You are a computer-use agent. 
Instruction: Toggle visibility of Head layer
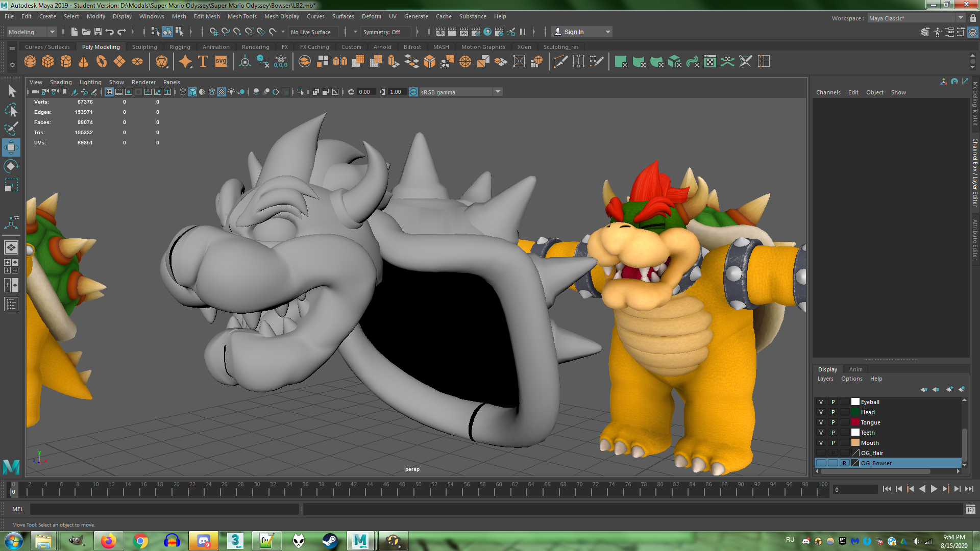point(821,412)
